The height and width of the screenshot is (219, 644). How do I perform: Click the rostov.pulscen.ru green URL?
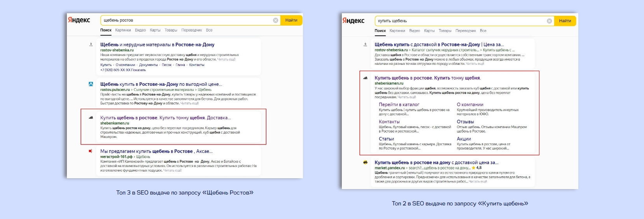(115, 90)
